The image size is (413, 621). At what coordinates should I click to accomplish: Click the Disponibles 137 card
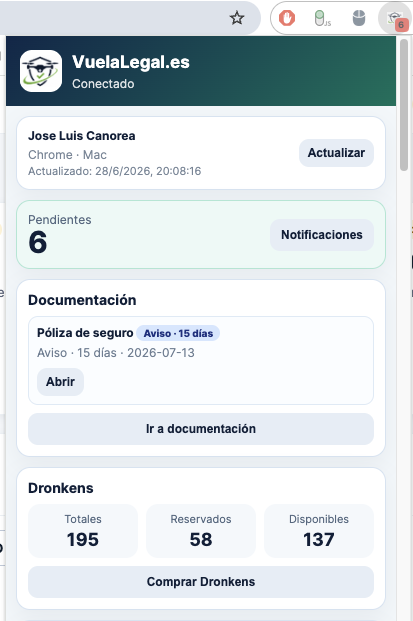[319, 531]
